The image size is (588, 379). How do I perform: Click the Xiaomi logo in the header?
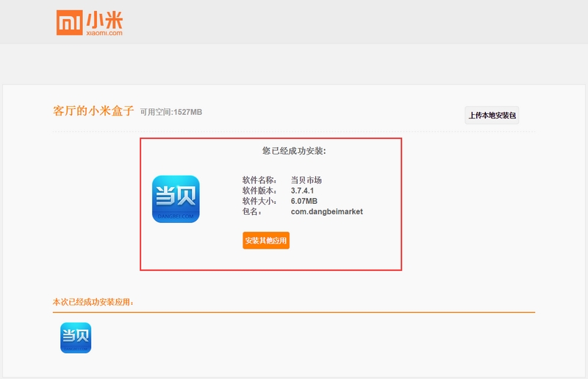[89, 23]
